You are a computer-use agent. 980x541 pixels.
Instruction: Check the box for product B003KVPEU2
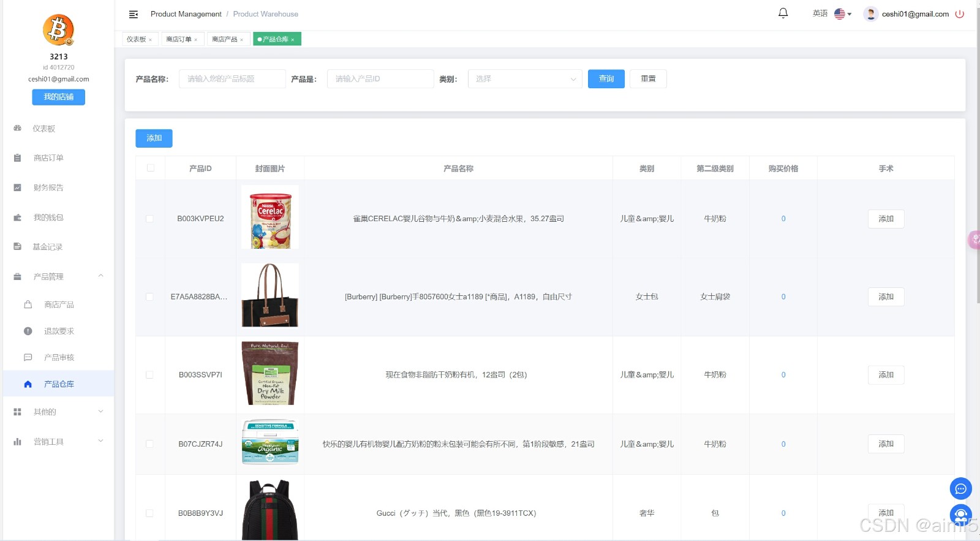[x=150, y=219]
